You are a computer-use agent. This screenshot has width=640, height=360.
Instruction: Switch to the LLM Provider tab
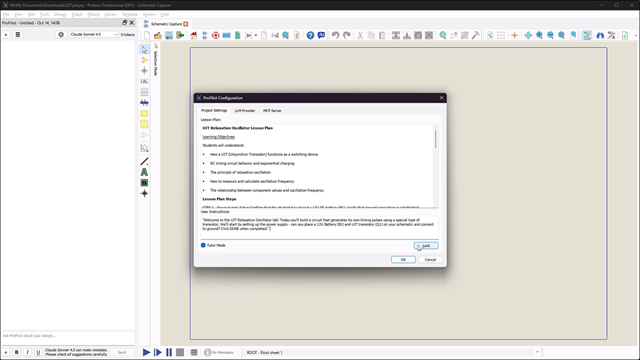pyautogui.click(x=245, y=111)
